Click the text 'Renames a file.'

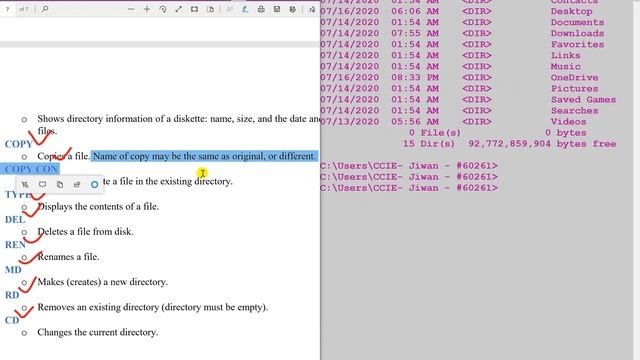[x=68, y=257]
